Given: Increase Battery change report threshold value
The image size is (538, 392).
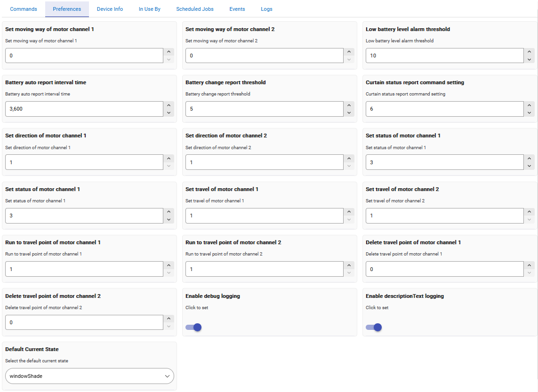Looking at the screenshot, I should point(349,105).
